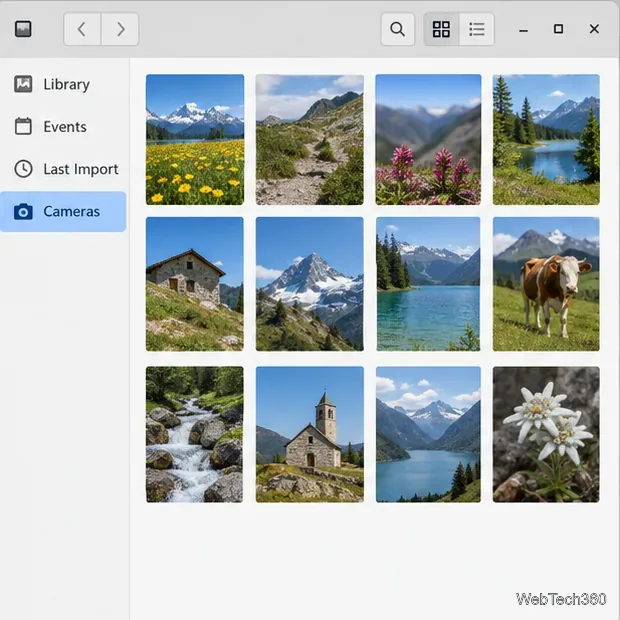Open the turquoise lake photo
Viewport: 620px width, 620px height.
click(428, 284)
